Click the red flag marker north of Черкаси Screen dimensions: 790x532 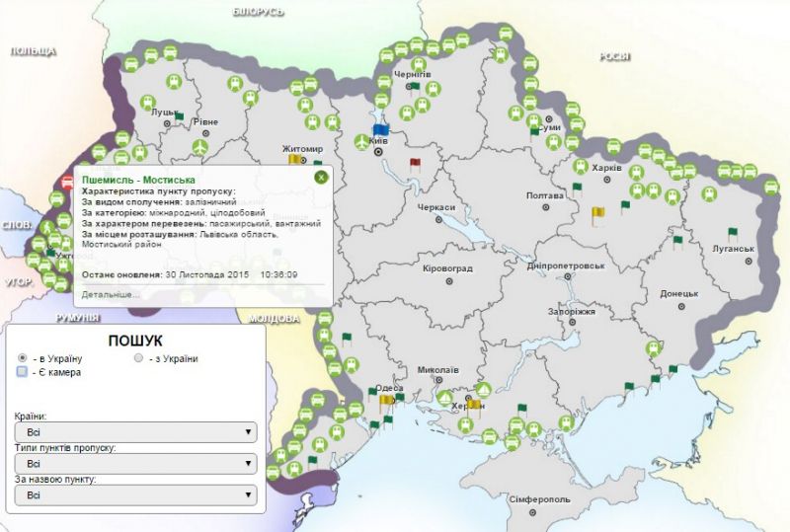[415, 164]
